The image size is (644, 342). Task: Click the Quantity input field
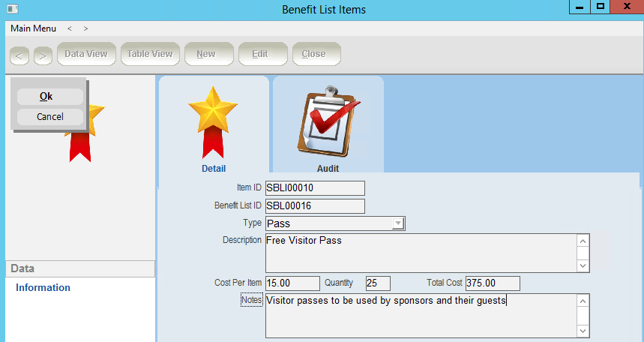(x=378, y=283)
